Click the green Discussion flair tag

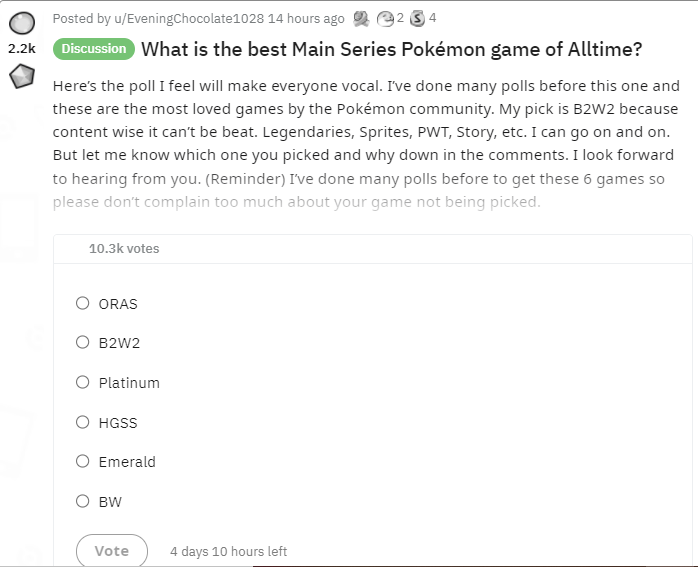click(x=94, y=48)
